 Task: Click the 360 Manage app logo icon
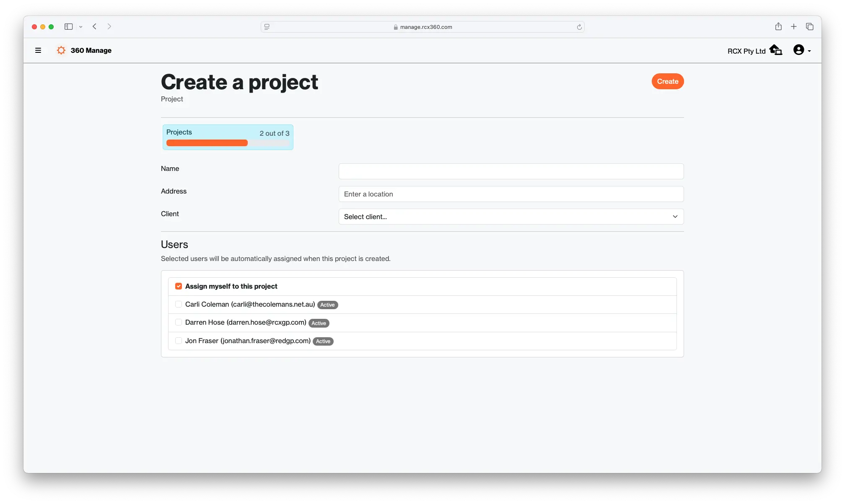point(61,50)
